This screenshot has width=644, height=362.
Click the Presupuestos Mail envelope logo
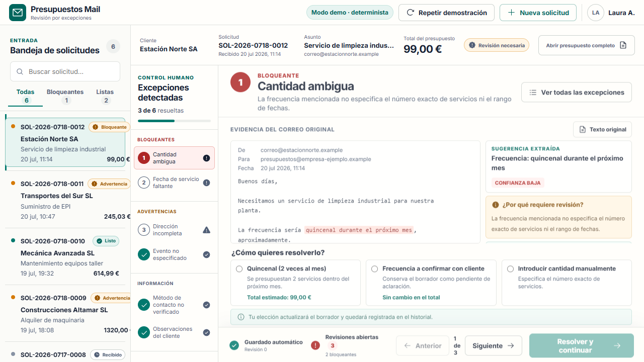[x=18, y=13]
